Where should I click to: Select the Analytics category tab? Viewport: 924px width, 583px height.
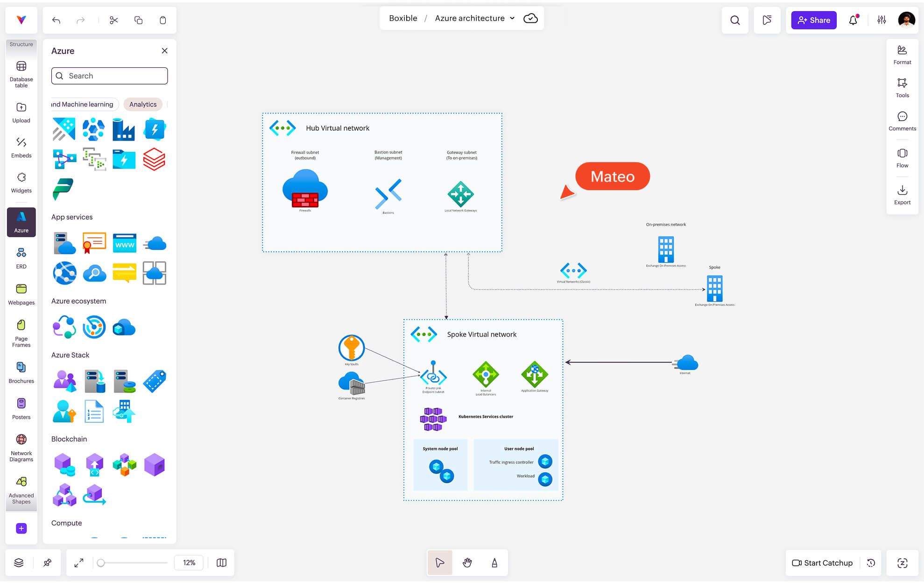(143, 104)
